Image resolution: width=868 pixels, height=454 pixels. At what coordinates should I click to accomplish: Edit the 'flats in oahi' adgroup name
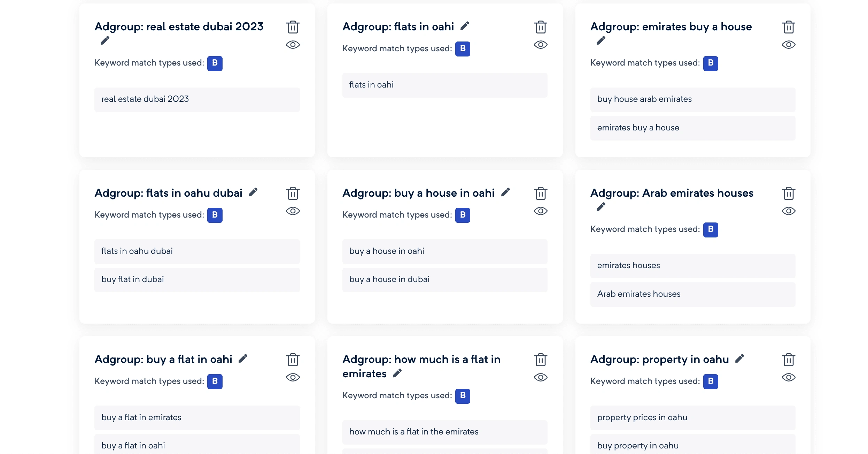465,26
